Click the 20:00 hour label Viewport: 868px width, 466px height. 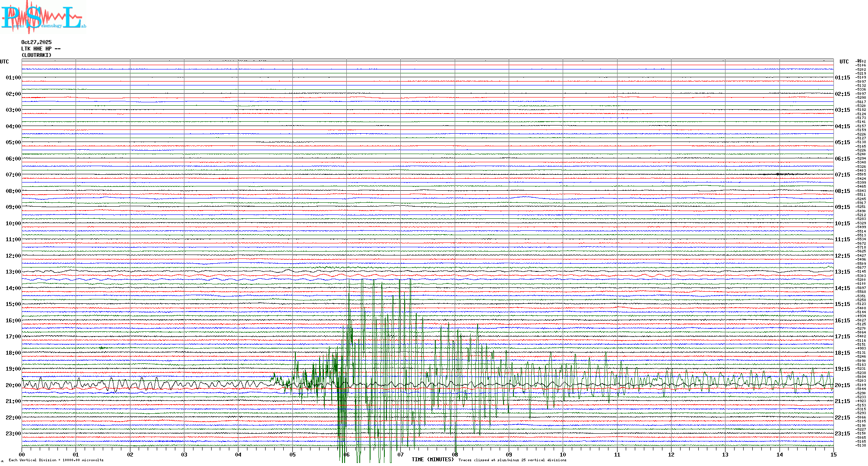click(13, 385)
